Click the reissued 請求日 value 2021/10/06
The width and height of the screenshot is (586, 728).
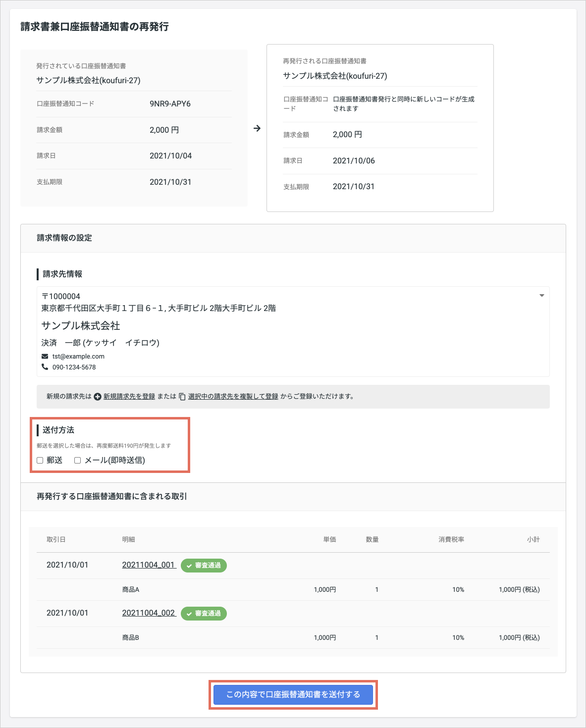pyautogui.click(x=354, y=161)
